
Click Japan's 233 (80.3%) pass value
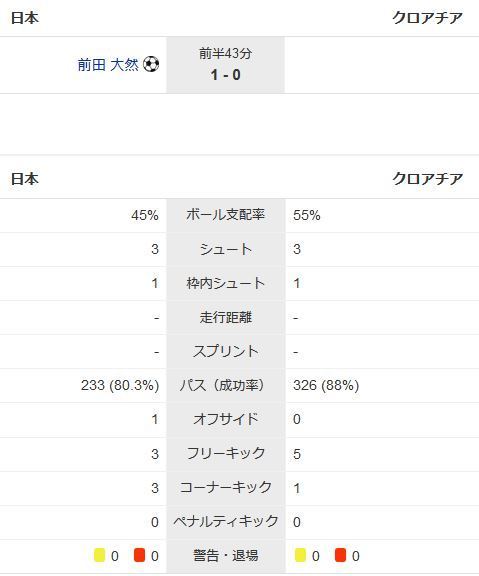coord(120,385)
